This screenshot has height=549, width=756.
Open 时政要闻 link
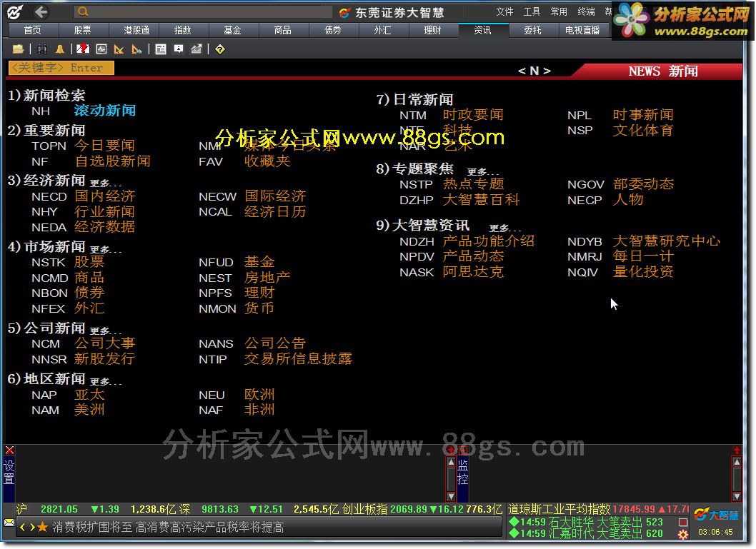(474, 115)
